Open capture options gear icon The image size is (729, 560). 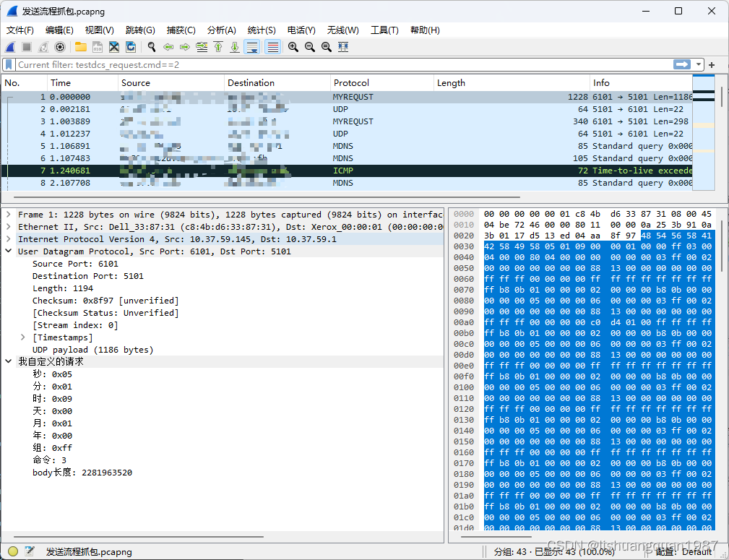tap(60, 47)
